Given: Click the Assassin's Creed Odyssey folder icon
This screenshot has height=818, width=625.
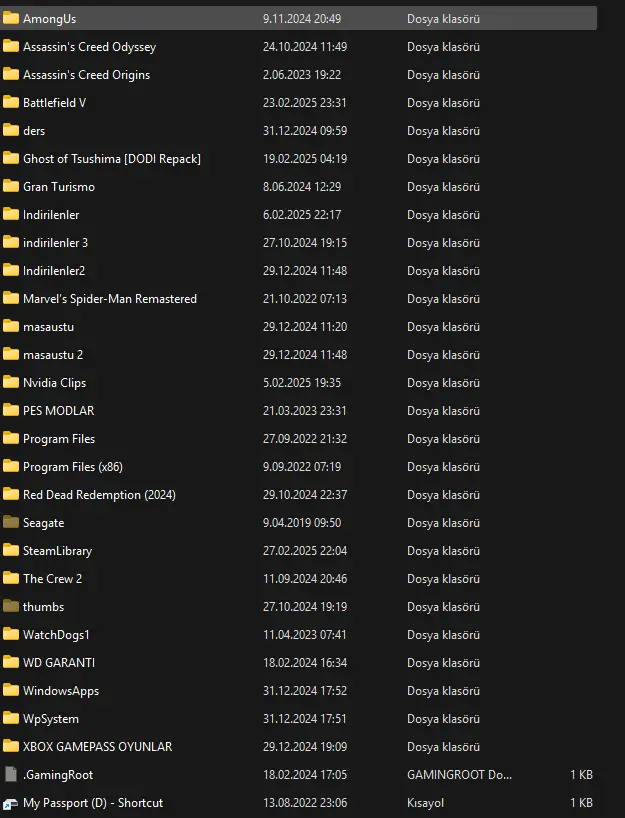Looking at the screenshot, I should (11, 46).
